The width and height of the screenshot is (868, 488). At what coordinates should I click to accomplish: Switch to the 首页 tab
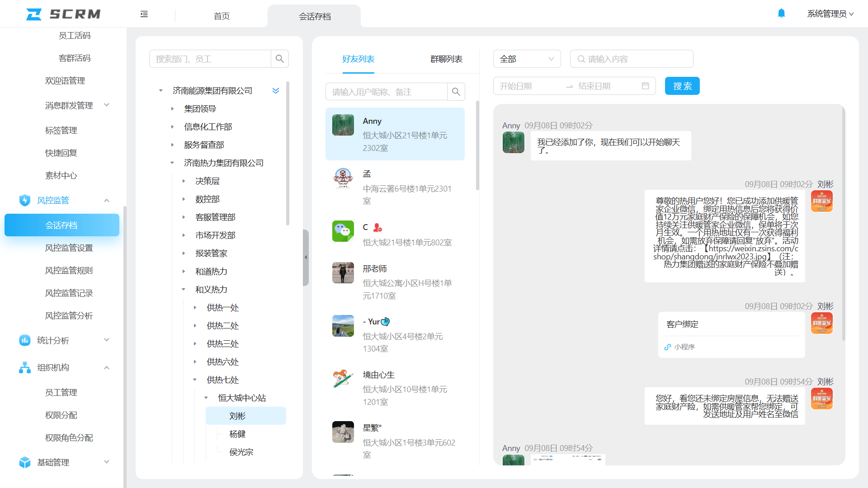tap(222, 16)
